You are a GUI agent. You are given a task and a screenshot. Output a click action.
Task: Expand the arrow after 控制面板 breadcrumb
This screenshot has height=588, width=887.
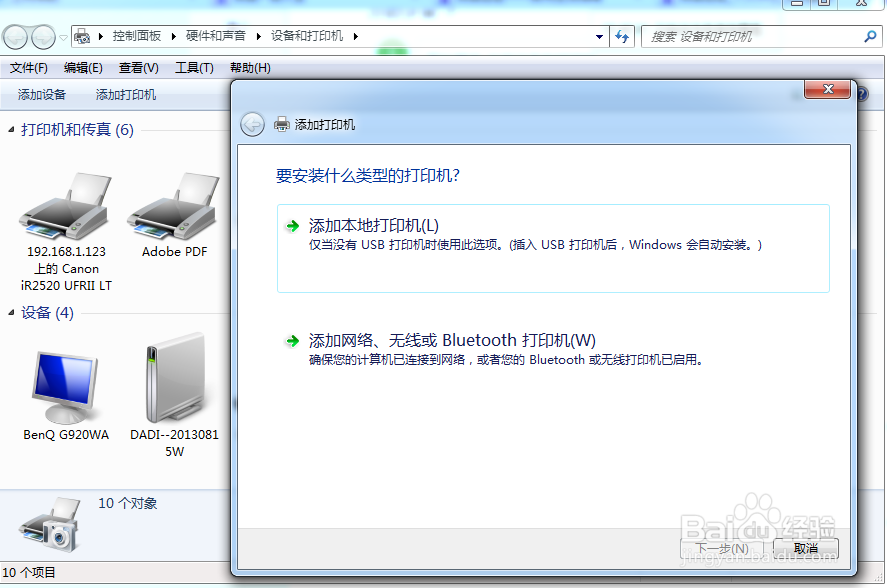coord(173,37)
